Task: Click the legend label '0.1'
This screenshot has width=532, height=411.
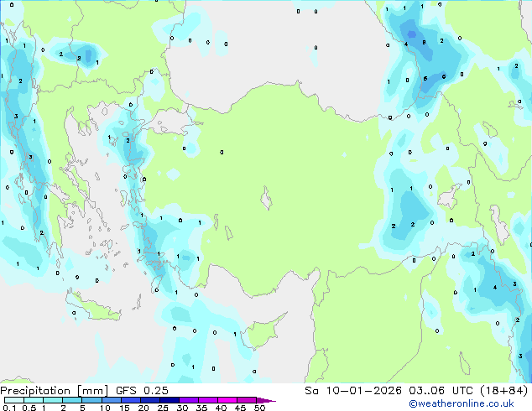Action: click(x=9, y=408)
